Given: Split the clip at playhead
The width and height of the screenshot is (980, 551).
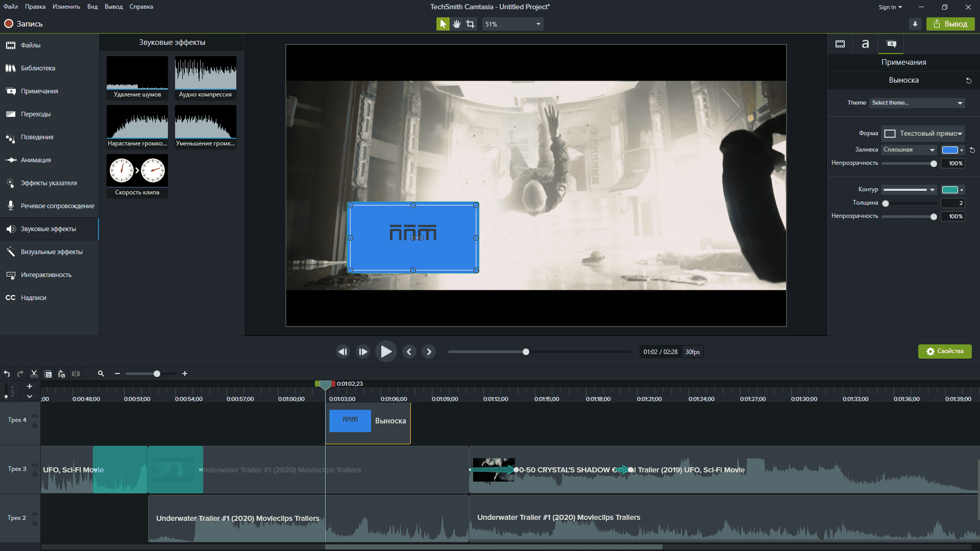Looking at the screenshot, I should [76, 374].
